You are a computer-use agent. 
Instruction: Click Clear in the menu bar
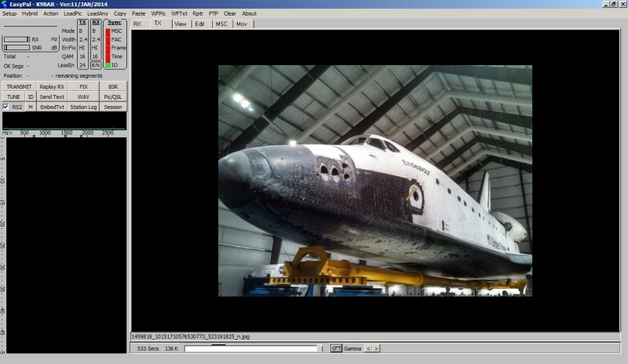229,13
